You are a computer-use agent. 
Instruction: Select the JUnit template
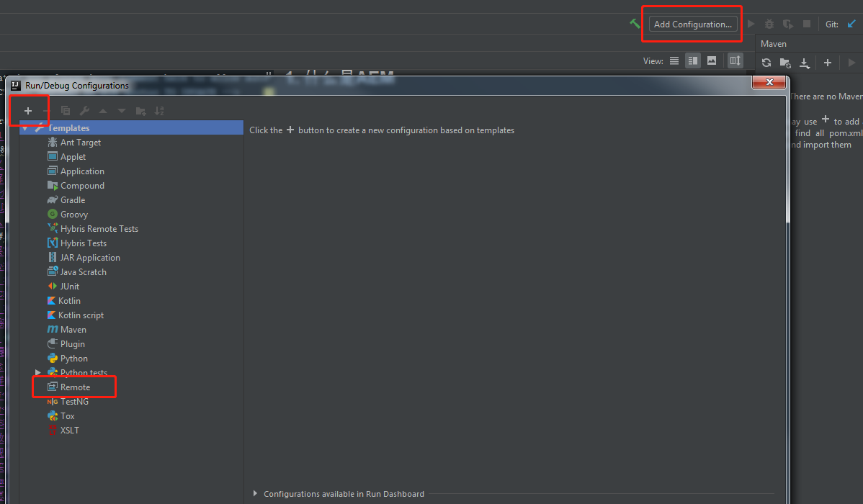point(69,286)
